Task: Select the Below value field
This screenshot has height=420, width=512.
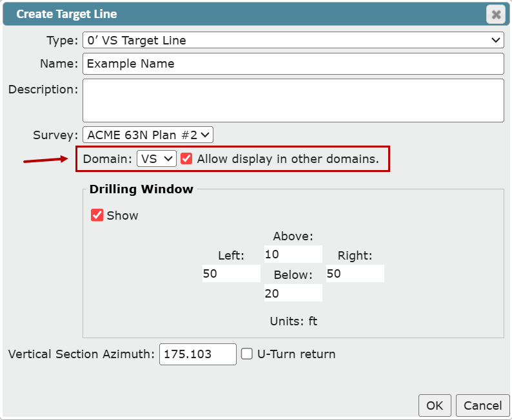Action: pyautogui.click(x=293, y=293)
